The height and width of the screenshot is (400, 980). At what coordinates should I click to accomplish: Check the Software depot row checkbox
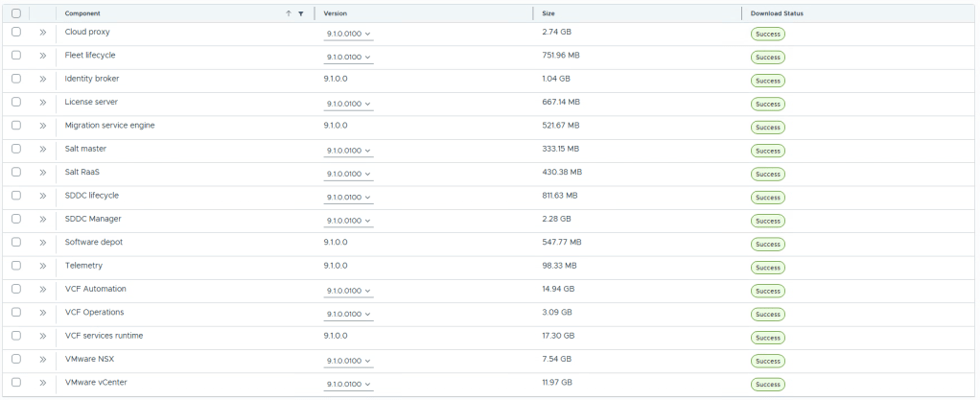(16, 242)
